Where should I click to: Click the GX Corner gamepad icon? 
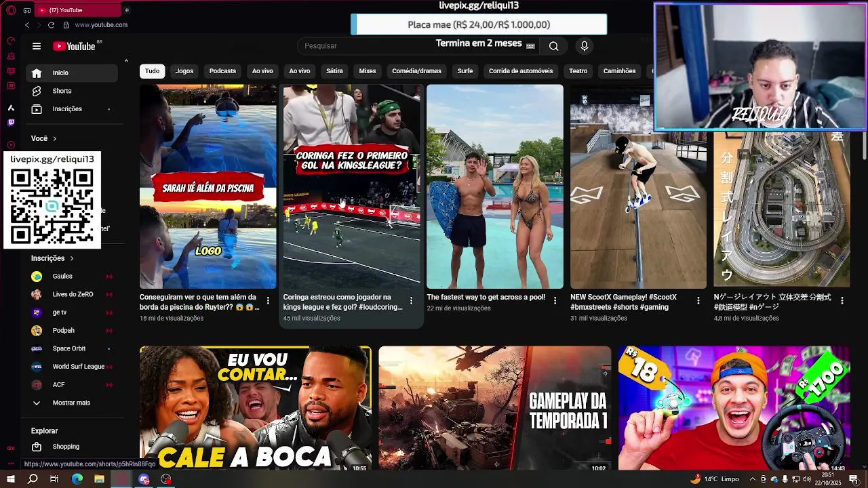(x=27, y=10)
